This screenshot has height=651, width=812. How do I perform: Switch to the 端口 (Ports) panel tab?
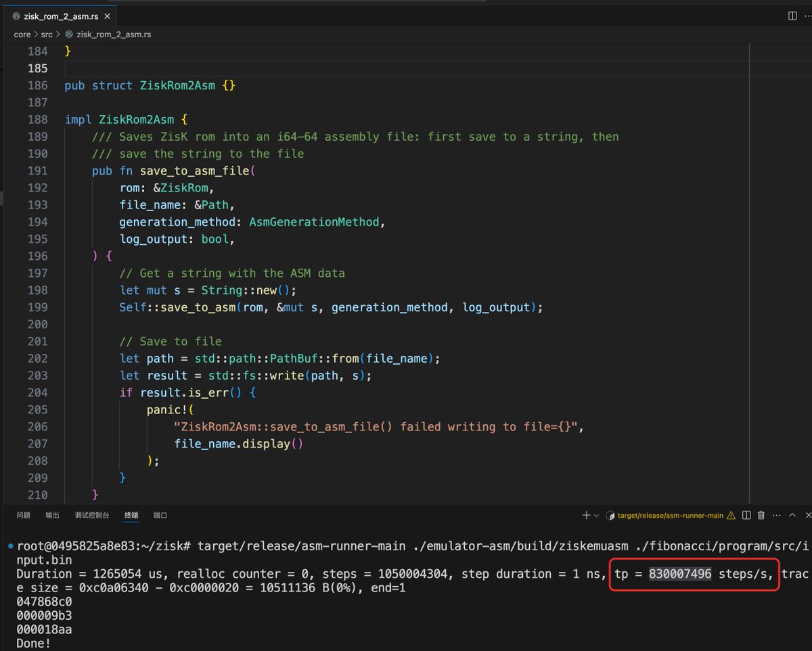click(x=160, y=515)
